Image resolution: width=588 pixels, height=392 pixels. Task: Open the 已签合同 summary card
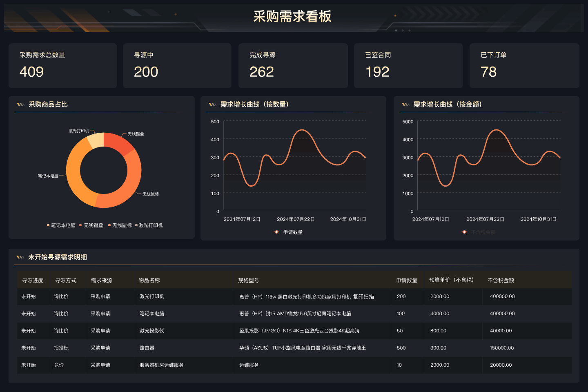point(408,66)
